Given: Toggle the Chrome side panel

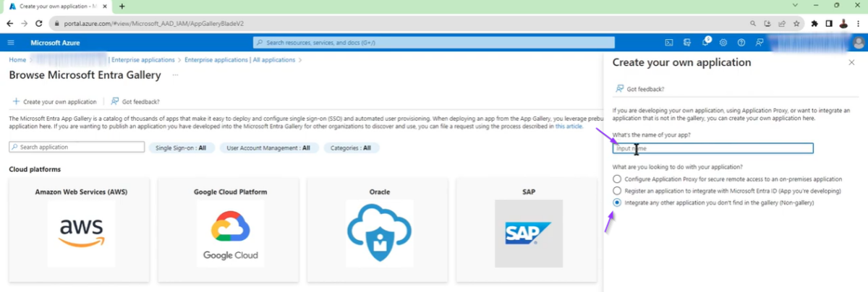Looking at the screenshot, I should [829, 23].
